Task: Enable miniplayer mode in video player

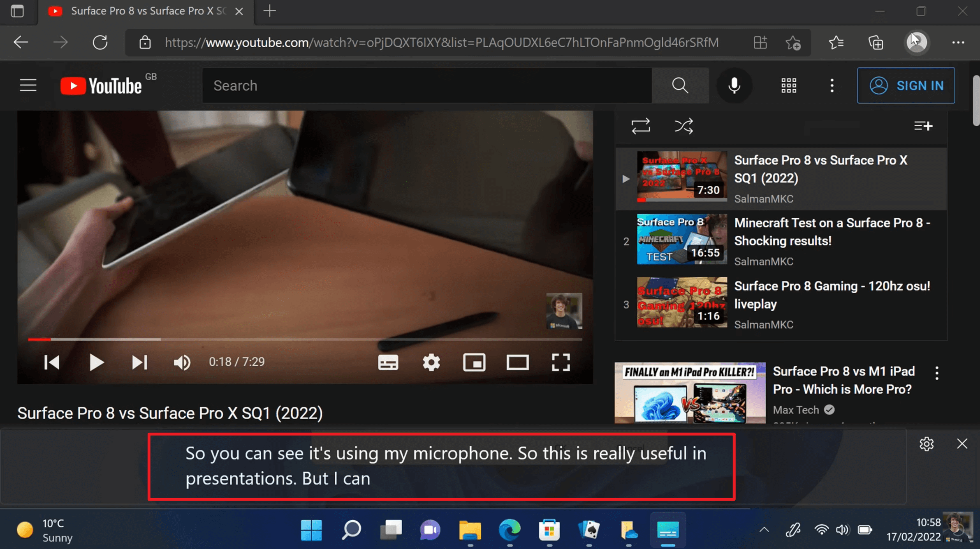Action: (474, 362)
